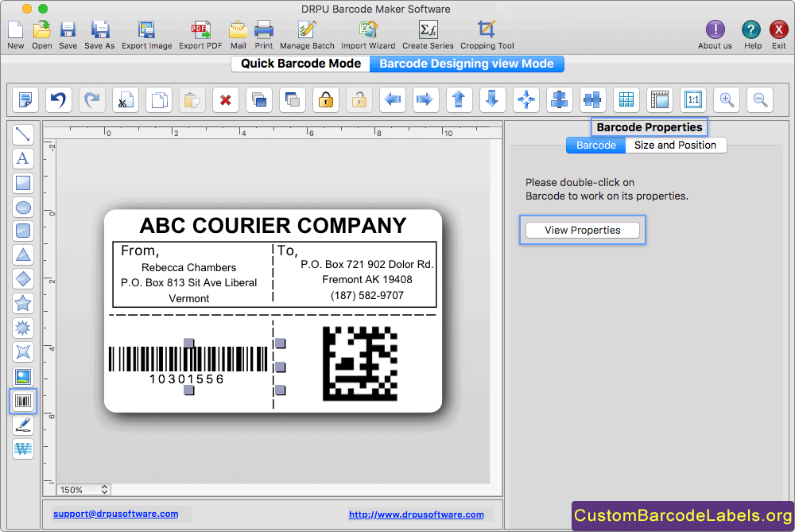Screen dimensions: 795x532
Task: Print the barcode label
Action: pyautogui.click(x=264, y=34)
